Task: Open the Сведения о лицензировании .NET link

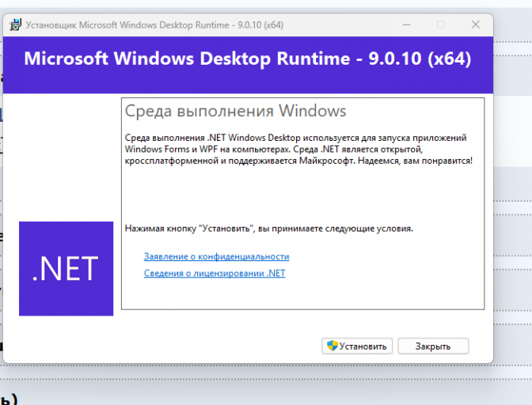Action: point(215,273)
